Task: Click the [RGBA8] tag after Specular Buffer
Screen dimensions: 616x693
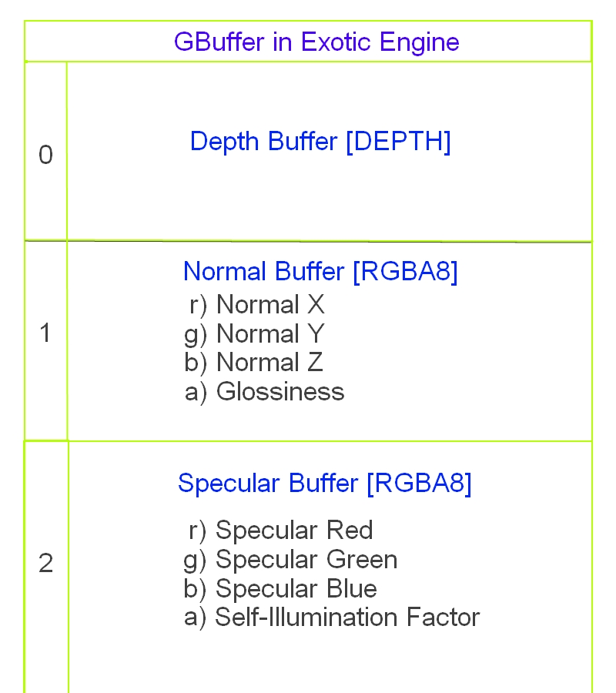Action: (419, 484)
